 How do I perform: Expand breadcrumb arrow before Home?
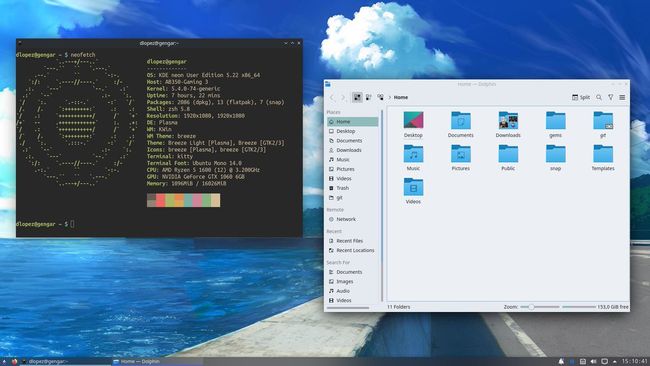[x=390, y=97]
